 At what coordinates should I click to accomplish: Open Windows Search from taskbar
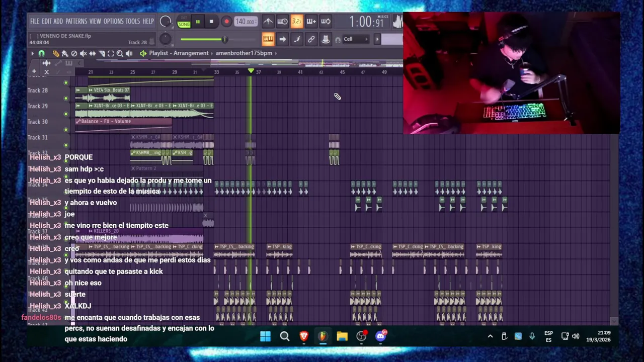click(285, 336)
